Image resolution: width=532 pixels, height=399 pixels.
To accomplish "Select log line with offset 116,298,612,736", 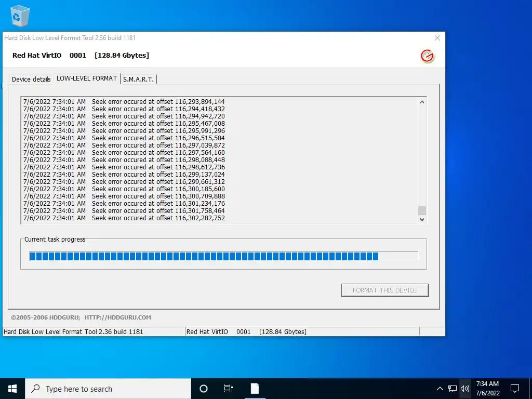I will [x=124, y=167].
